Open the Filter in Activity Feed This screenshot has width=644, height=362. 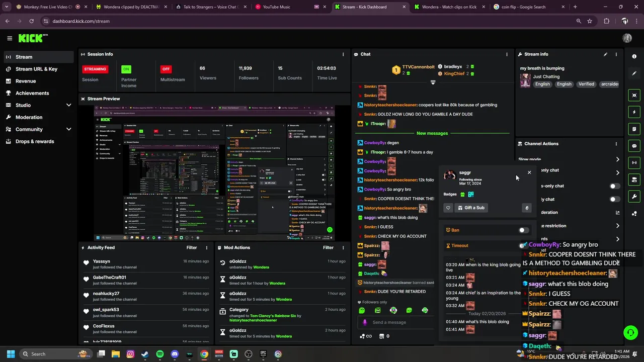click(192, 247)
